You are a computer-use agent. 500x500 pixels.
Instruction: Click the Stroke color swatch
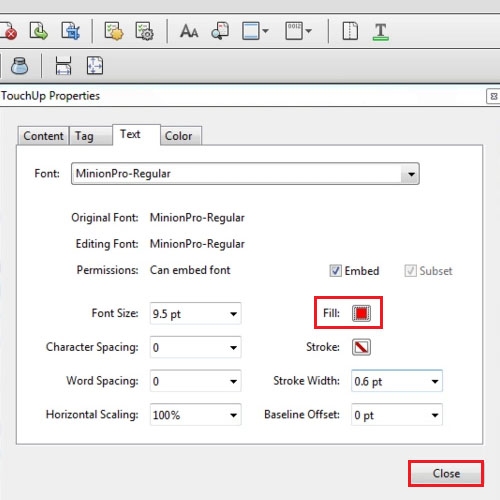tap(361, 347)
